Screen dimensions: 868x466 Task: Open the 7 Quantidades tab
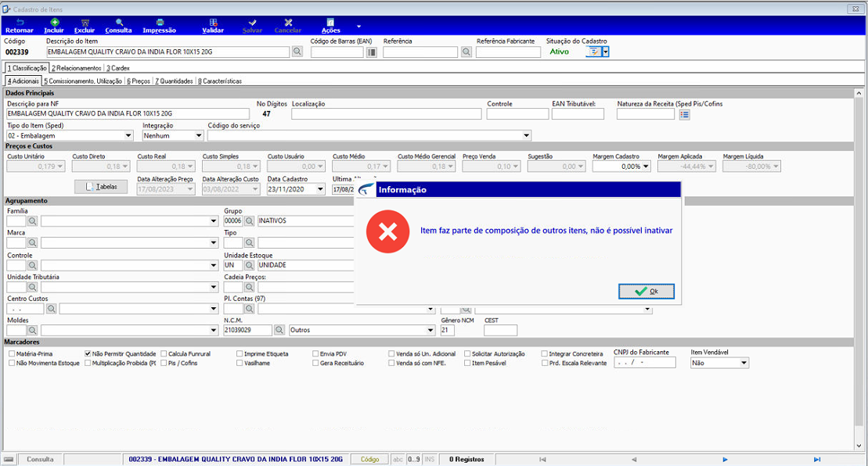[174, 81]
